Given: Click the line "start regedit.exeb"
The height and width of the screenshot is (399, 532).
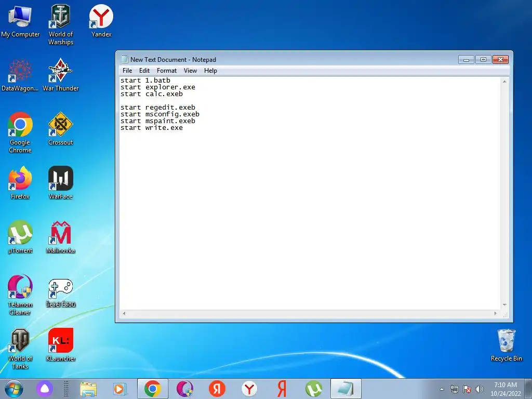Looking at the screenshot, I should 158,108.
